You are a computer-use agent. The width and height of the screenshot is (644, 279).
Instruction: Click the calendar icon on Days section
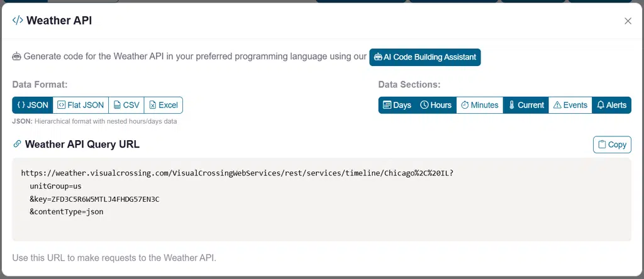coord(387,105)
